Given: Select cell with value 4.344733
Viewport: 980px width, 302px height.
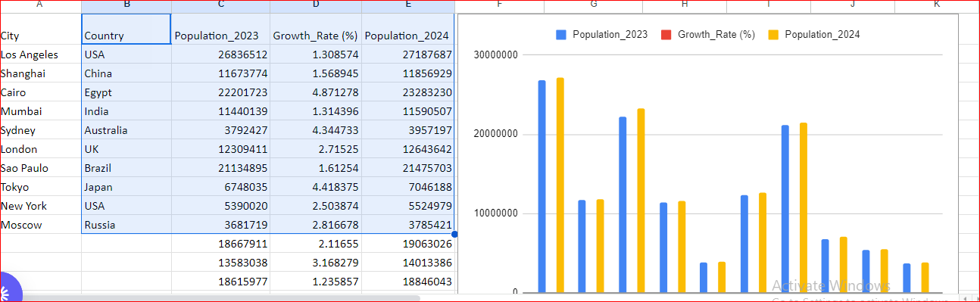Looking at the screenshot, I should point(316,130).
